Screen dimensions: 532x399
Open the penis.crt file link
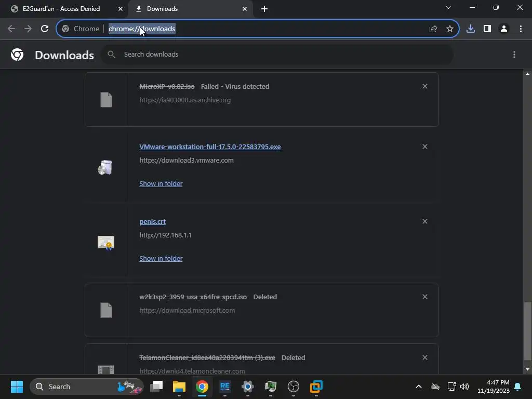[x=152, y=221]
